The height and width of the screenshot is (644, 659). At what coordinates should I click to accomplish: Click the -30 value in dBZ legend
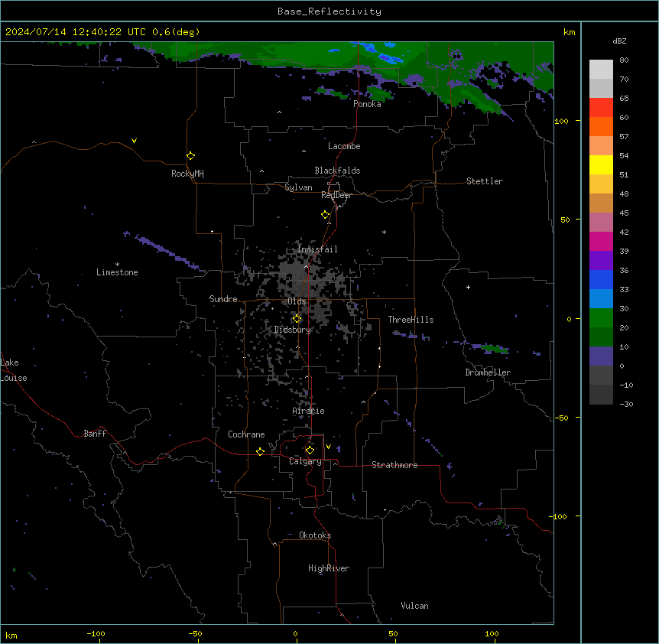point(626,404)
